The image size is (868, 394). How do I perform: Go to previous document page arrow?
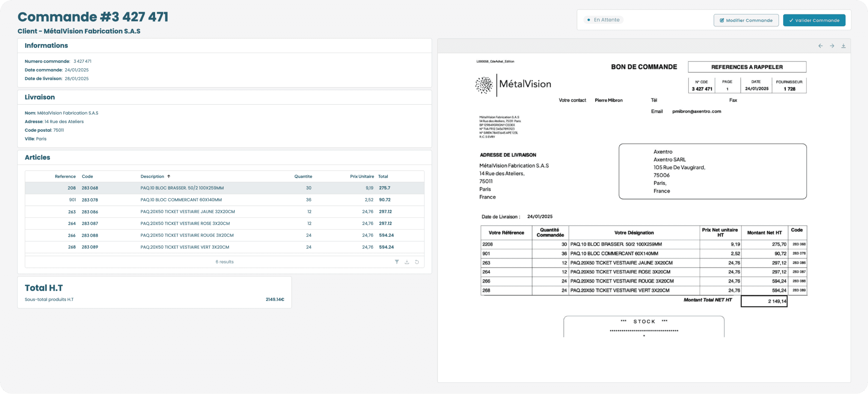[821, 46]
